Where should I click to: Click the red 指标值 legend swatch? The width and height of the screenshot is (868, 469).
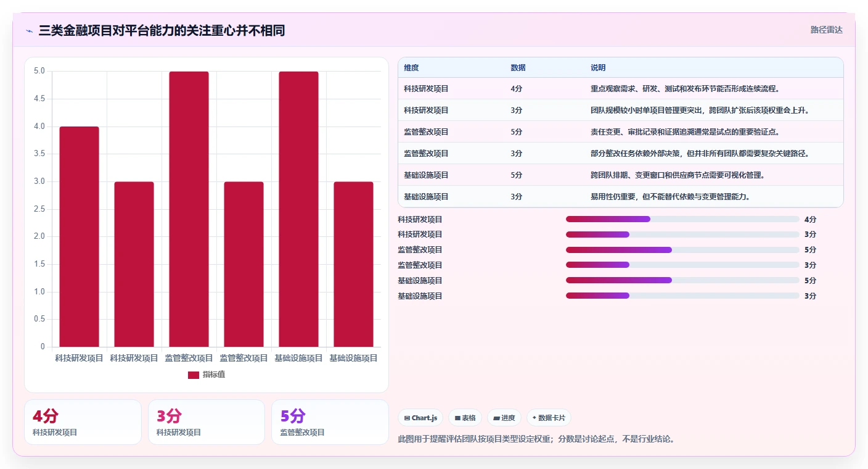pos(194,375)
